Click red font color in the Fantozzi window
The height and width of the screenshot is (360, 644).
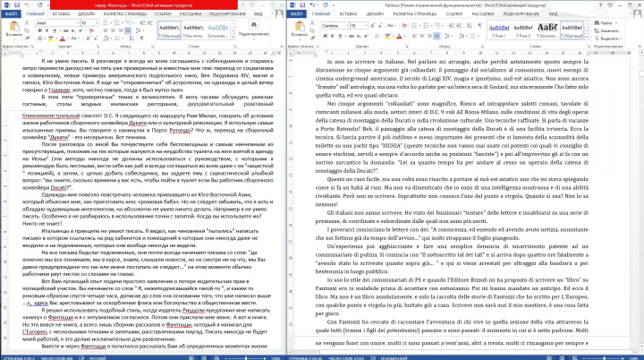(399, 36)
